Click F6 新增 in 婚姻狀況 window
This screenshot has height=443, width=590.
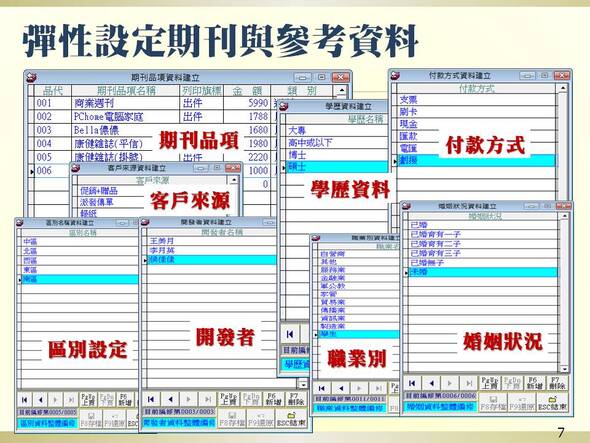(535, 383)
